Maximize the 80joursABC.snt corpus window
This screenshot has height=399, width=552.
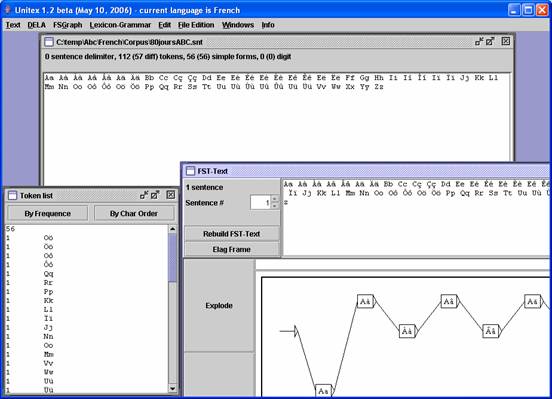click(490, 42)
